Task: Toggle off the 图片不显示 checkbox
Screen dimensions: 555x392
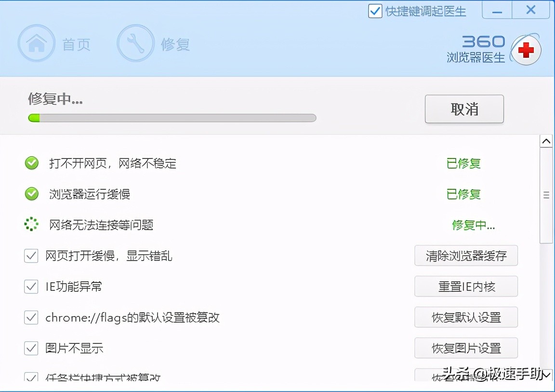Action: pyautogui.click(x=31, y=348)
